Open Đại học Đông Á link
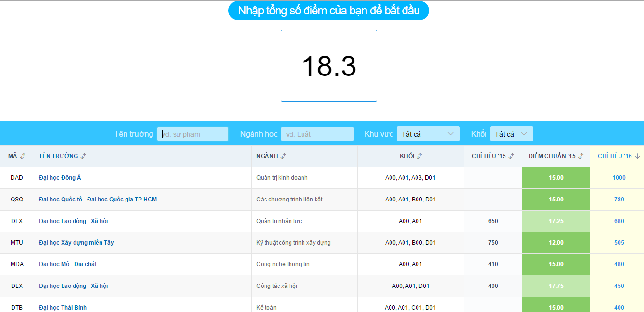 (60, 178)
